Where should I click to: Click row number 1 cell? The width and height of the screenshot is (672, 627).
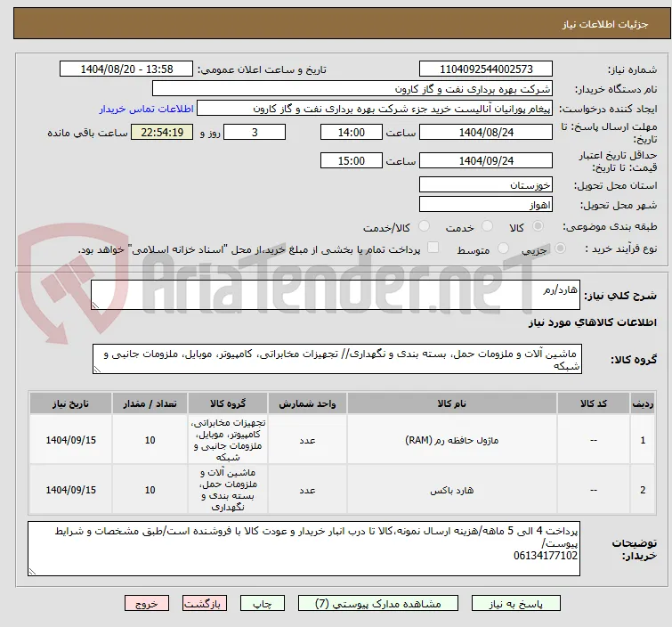[643, 440]
